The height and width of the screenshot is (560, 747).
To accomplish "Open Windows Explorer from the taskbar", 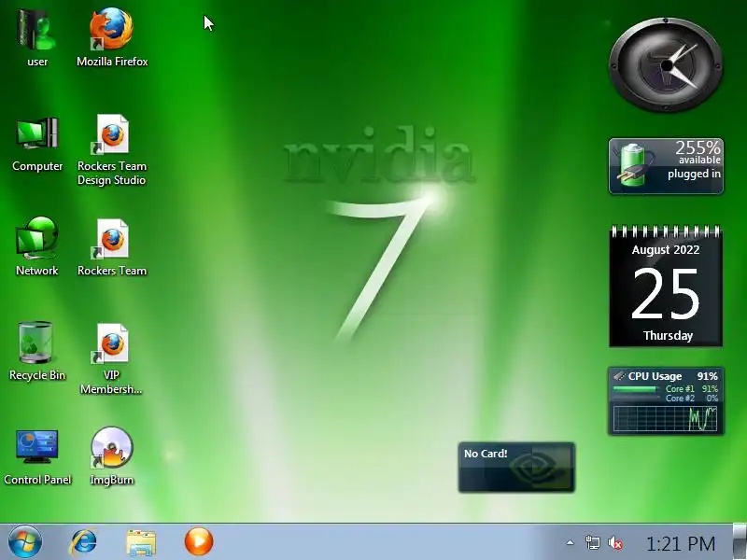I will point(141,542).
